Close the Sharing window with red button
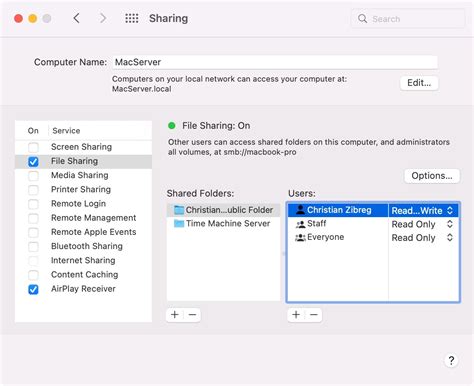Screen dimensions: 474x386 coord(19,18)
